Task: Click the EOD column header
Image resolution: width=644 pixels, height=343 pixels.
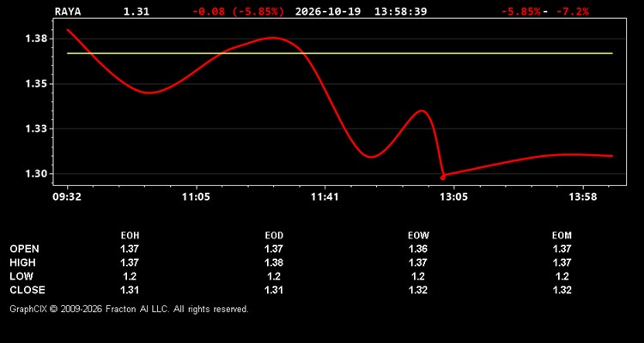Action: (x=274, y=236)
